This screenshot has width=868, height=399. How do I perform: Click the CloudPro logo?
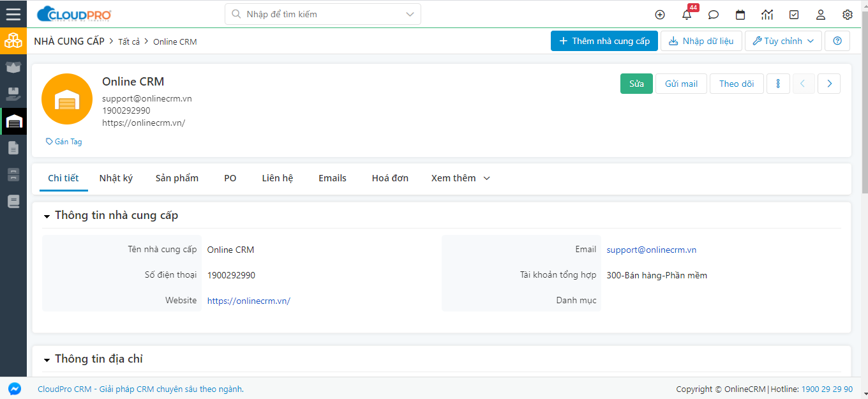pyautogui.click(x=75, y=14)
